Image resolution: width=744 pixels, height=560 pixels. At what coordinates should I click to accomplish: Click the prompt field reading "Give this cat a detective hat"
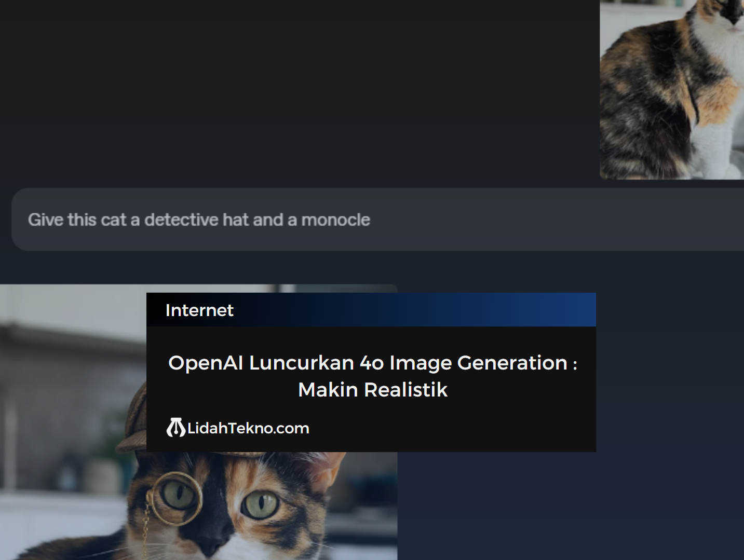point(377,220)
